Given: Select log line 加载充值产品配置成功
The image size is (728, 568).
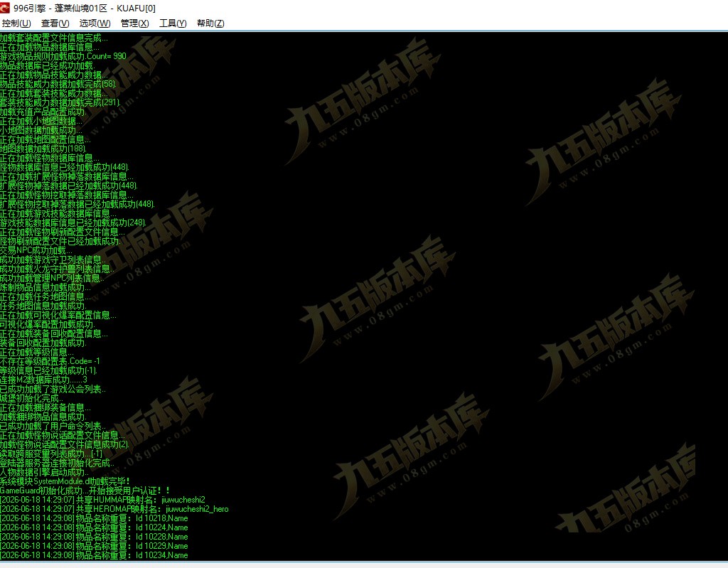Looking at the screenshot, I should pyautogui.click(x=43, y=112).
